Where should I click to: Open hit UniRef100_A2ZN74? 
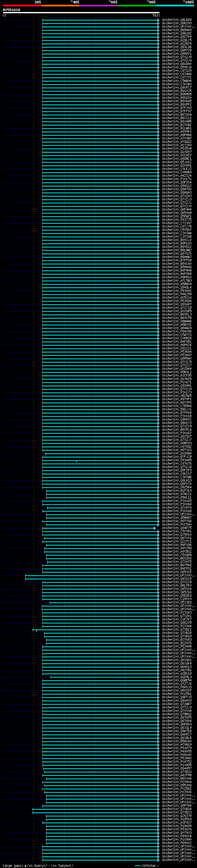[x=177, y=43]
